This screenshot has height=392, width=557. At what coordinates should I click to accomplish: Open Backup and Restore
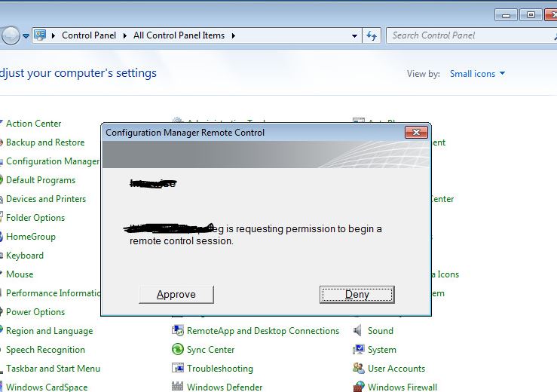(45, 142)
